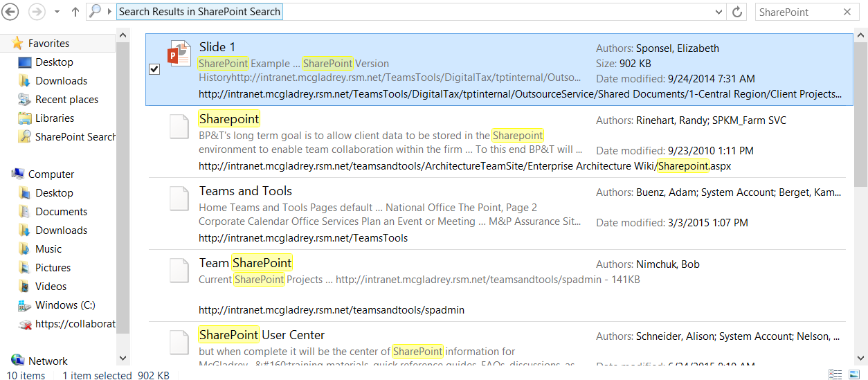Image resolution: width=868 pixels, height=380 pixels.
Task: Click the SharePoint search box
Action: (x=796, y=12)
